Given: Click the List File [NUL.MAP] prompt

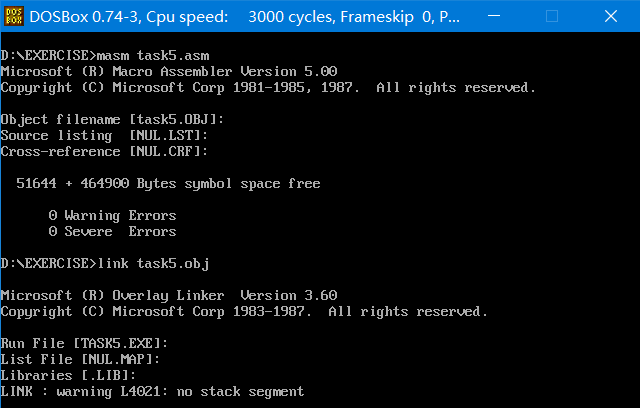Looking at the screenshot, I should (x=80, y=359).
